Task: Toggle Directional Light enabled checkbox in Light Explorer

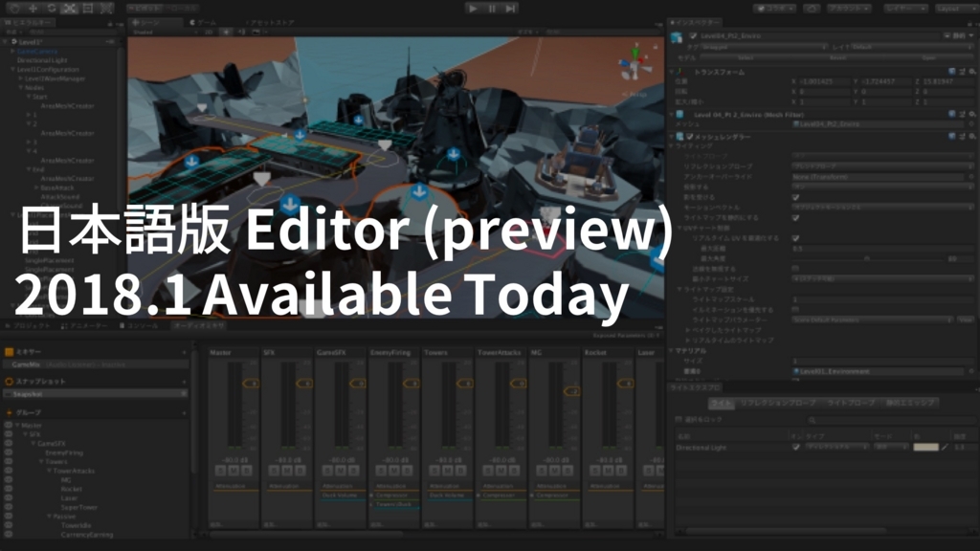Action: click(795, 448)
